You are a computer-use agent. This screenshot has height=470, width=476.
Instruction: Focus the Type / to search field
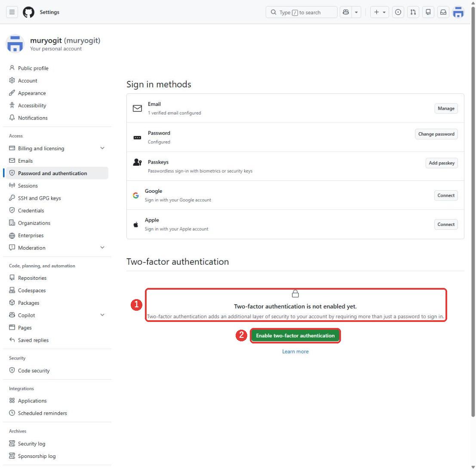[x=301, y=12]
